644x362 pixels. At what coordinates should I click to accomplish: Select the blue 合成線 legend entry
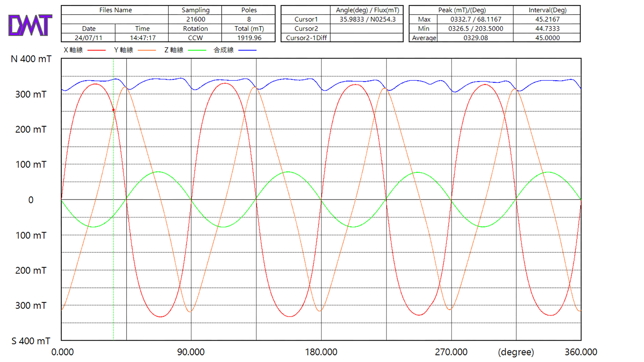[247, 50]
